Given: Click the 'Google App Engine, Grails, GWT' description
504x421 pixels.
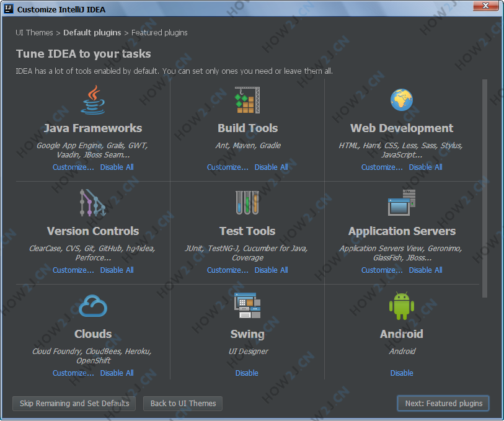Looking at the screenshot, I should [92, 150].
